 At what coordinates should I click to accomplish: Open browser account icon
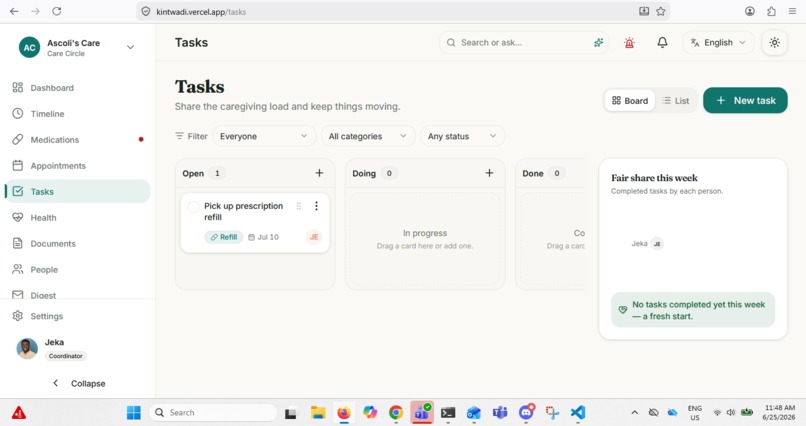(x=750, y=11)
